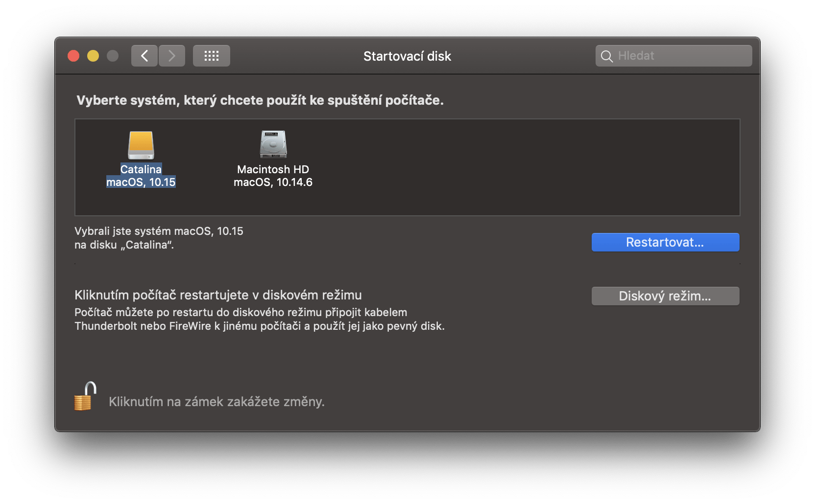Click the "macOS, 10.15" label under Catalina
The image size is (815, 504).
click(x=141, y=182)
